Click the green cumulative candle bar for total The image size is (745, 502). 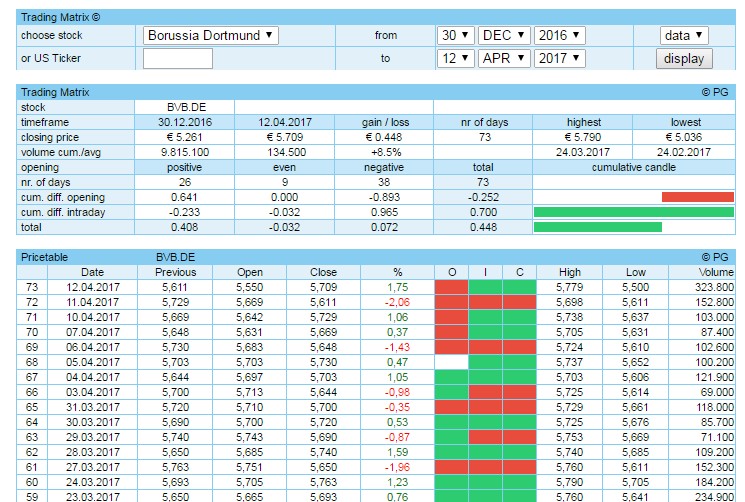coord(598,227)
